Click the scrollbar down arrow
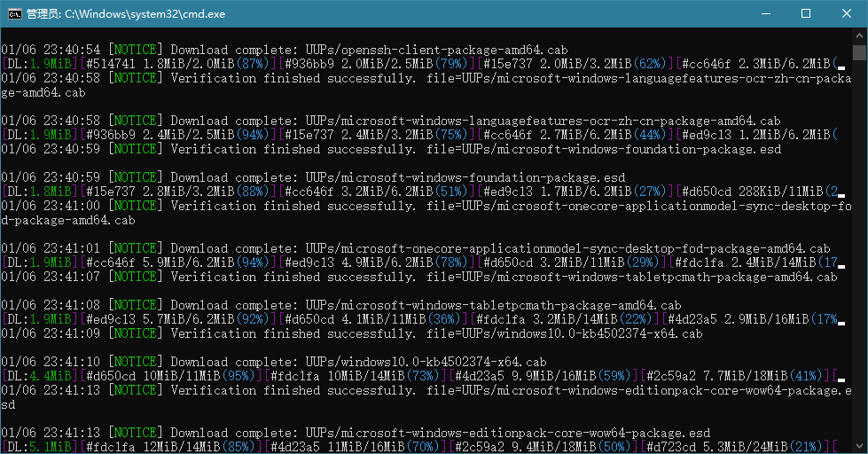Image resolution: width=868 pixels, height=454 pixels. [x=859, y=446]
